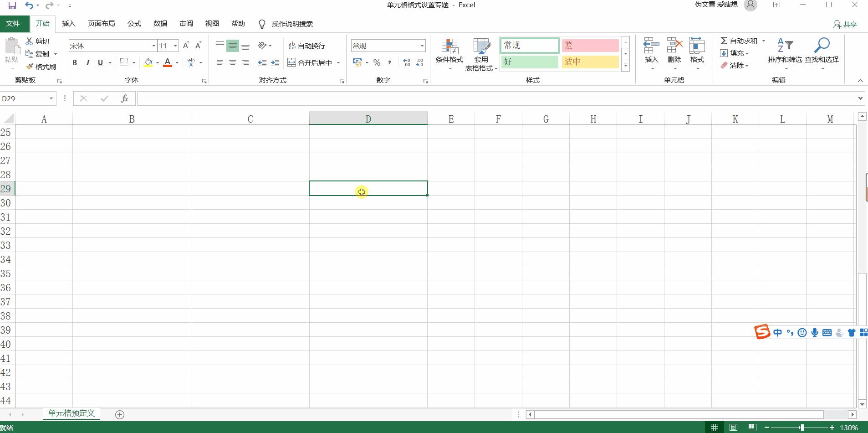Open the Formulas (公式) ribbon tab

(x=134, y=24)
